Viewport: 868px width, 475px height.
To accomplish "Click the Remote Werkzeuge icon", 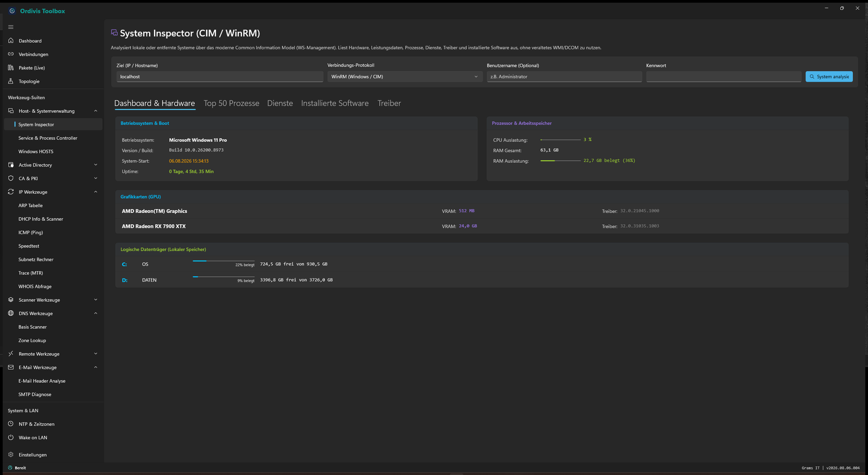I will (11, 354).
